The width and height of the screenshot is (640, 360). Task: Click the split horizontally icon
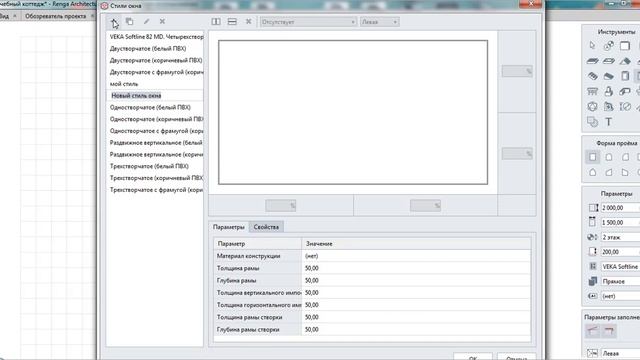pyautogui.click(x=232, y=22)
